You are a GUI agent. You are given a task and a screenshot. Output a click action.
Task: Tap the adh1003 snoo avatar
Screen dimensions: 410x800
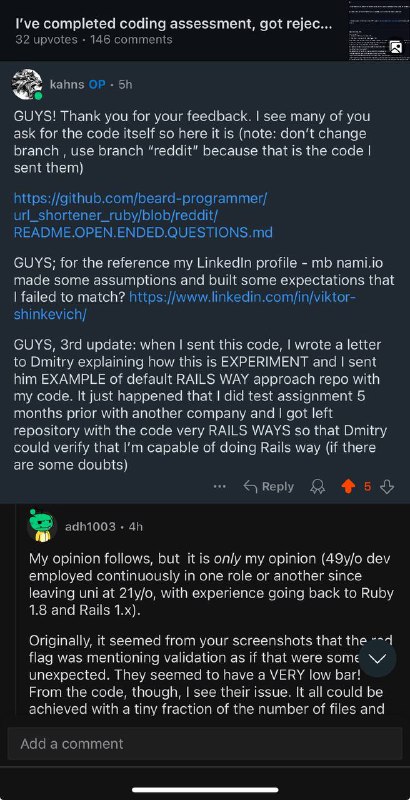[41, 526]
